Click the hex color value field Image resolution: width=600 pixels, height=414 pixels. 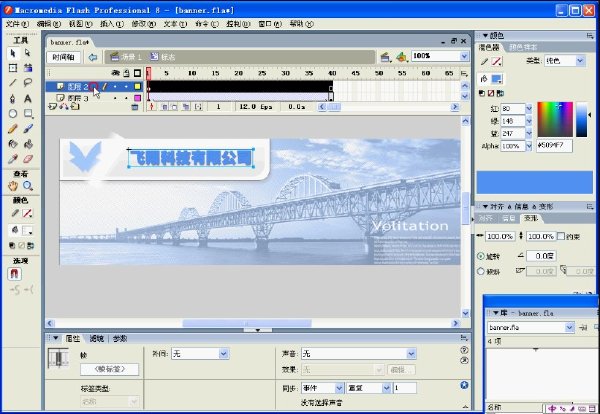(554, 146)
